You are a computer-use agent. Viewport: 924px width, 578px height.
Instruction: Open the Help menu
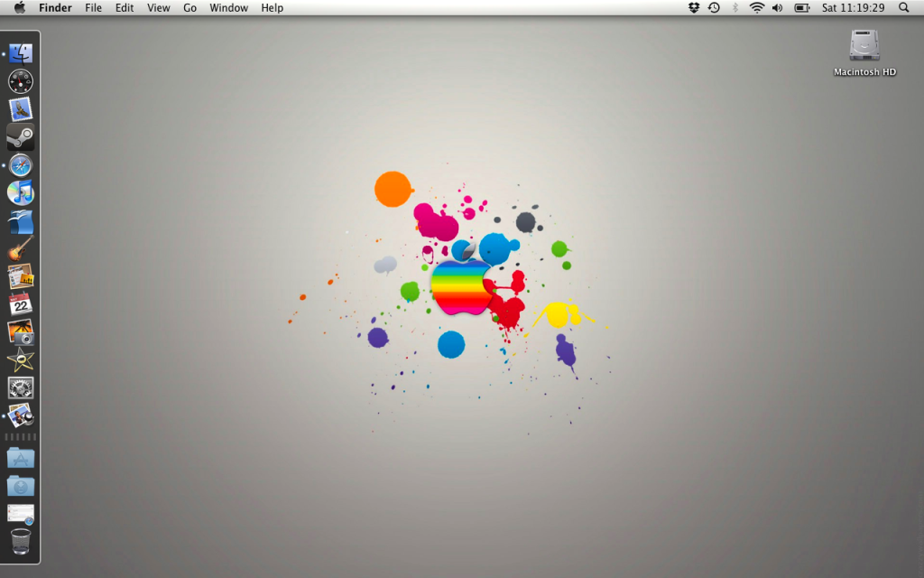[273, 7]
